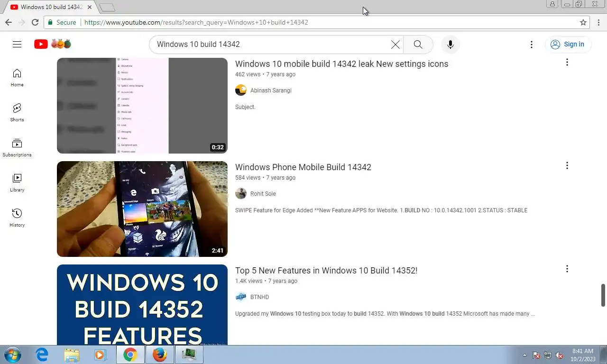Click the Rohit Sole channel avatar

tap(241, 193)
